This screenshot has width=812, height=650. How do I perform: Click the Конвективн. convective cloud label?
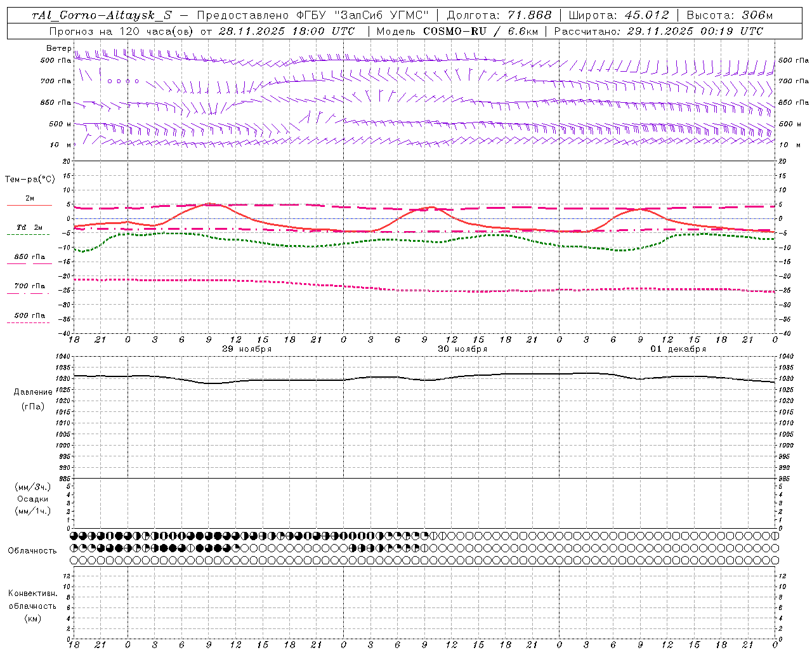pyautogui.click(x=33, y=594)
